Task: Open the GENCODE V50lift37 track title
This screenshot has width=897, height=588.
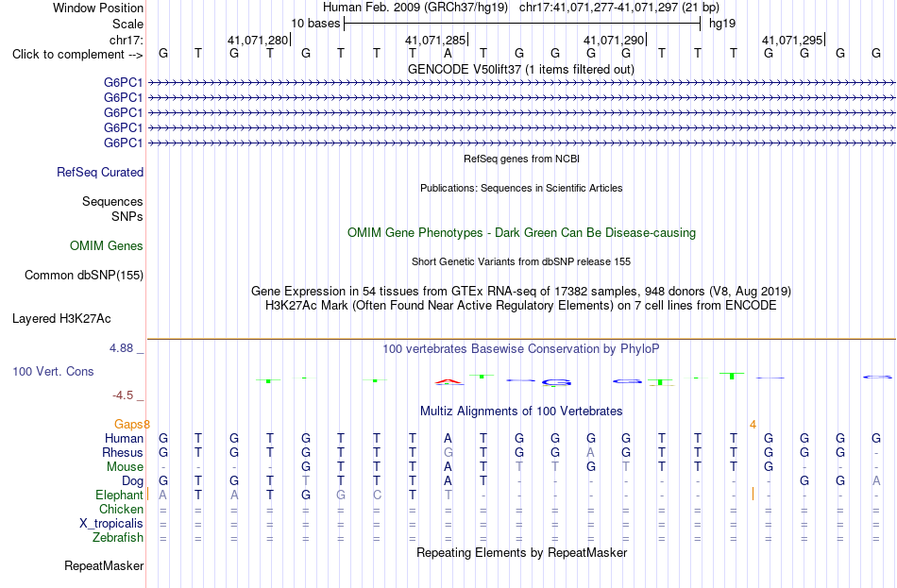Action: coord(520,69)
